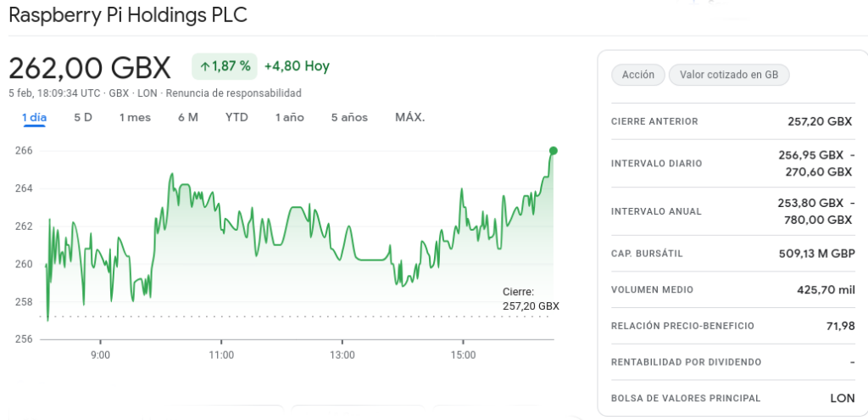Select the 1 año range tab
Screen dimensions: 868x420
[x=289, y=117]
